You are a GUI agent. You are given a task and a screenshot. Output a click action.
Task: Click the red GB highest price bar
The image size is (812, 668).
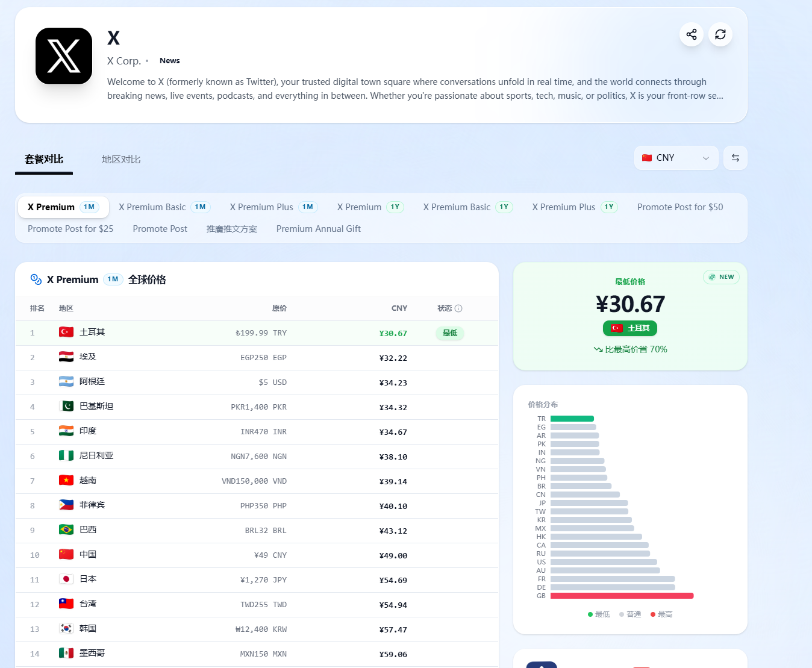(622, 596)
